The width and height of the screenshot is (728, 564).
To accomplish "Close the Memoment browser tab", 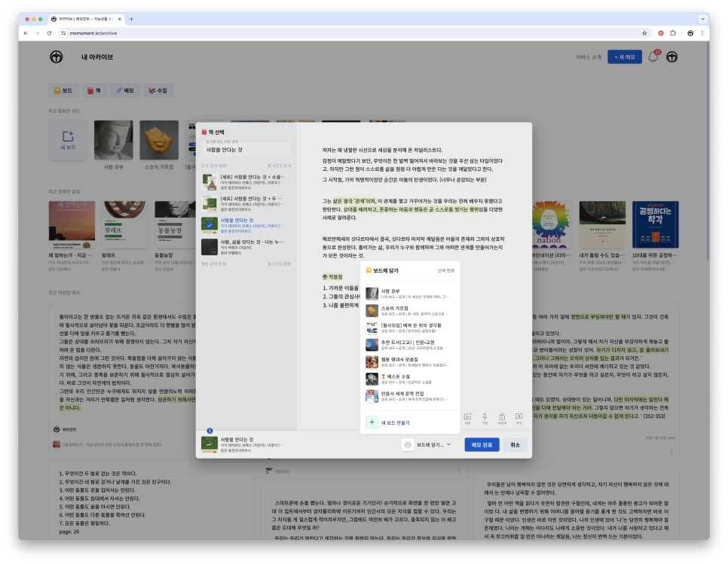I will point(119,19).
